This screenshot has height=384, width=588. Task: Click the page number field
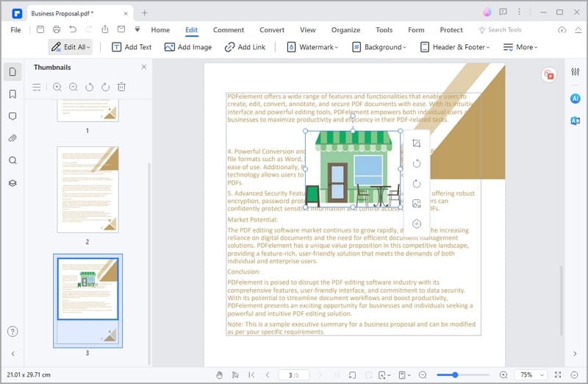click(x=293, y=374)
